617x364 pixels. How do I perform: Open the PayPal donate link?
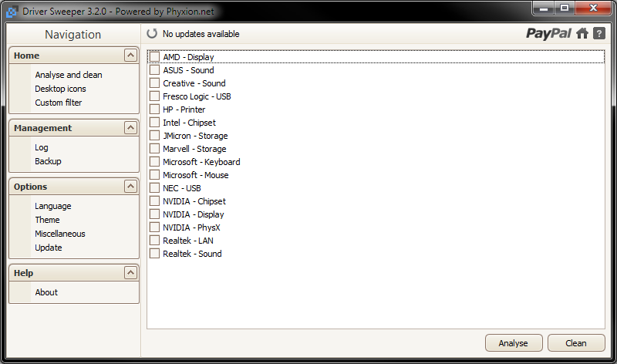tap(548, 33)
